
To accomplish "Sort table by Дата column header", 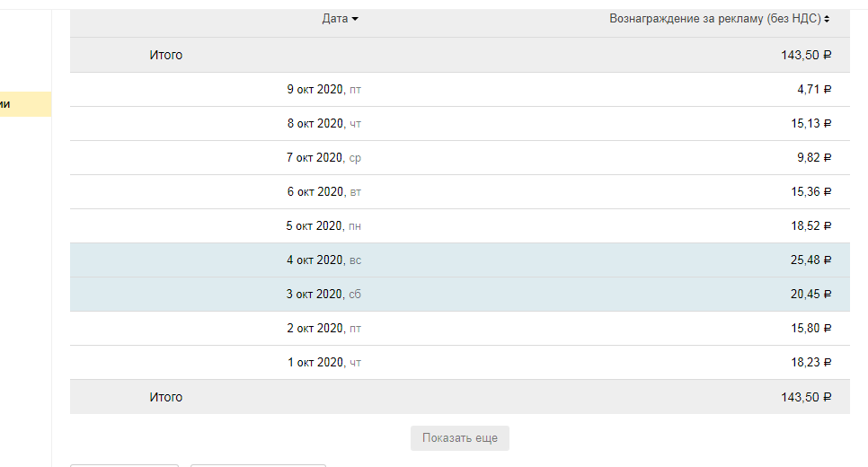I will pyautogui.click(x=334, y=18).
